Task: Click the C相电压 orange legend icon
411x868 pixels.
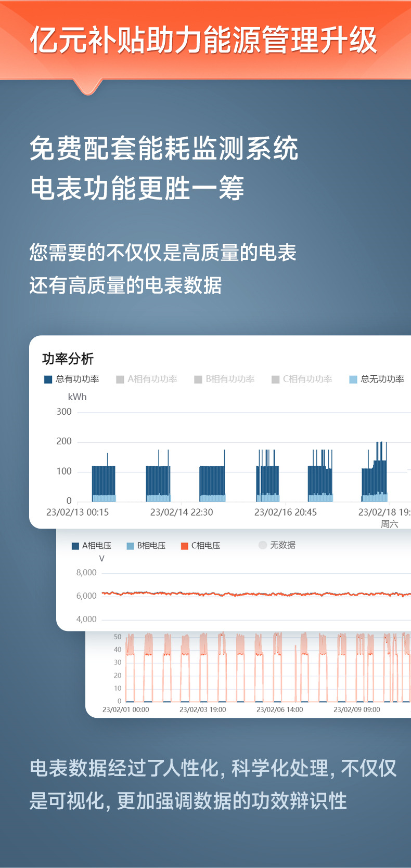Action: pyautogui.click(x=185, y=546)
